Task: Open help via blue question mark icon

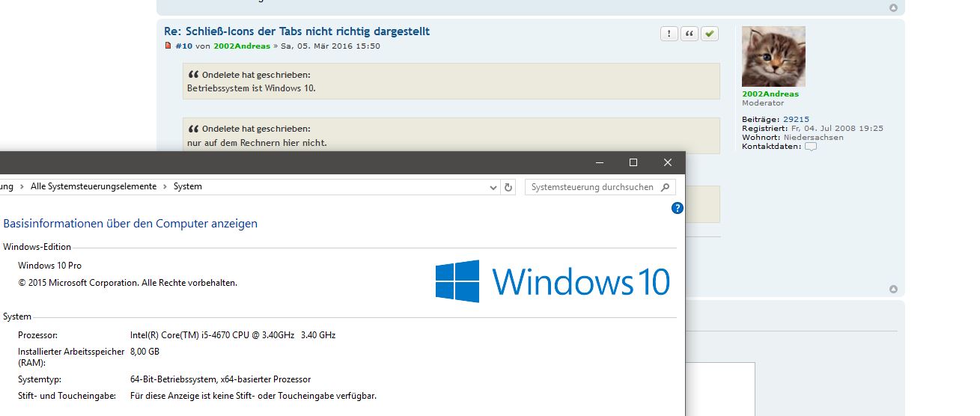Action: [x=677, y=208]
